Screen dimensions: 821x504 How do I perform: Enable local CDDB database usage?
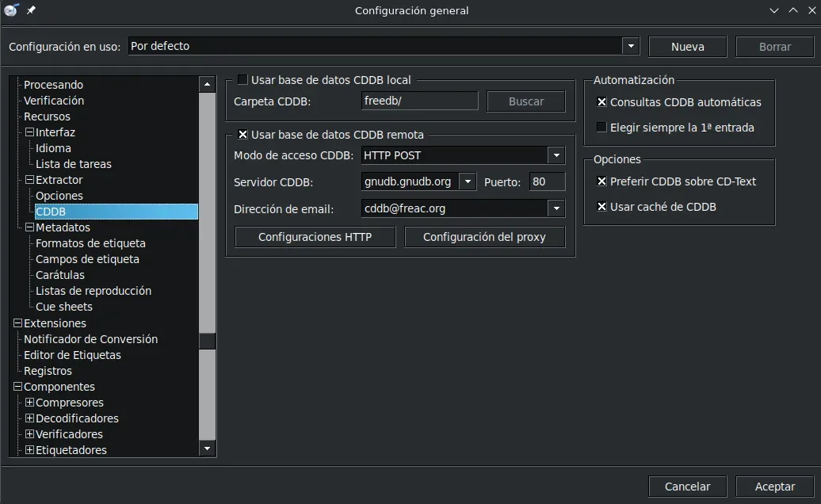(242, 79)
